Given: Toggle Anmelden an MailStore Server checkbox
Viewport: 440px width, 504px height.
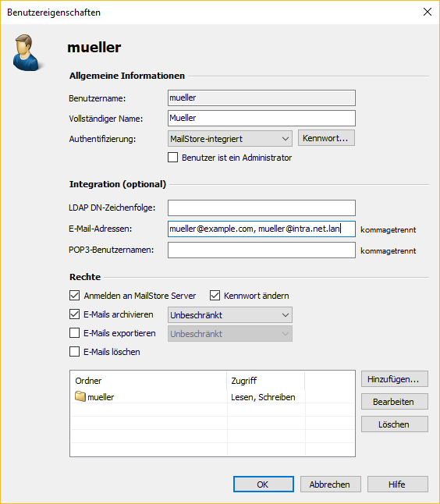Looking at the screenshot, I should tap(75, 296).
